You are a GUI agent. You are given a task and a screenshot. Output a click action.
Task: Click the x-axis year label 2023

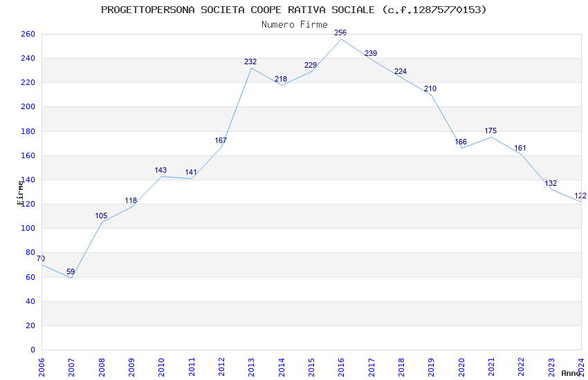click(551, 368)
